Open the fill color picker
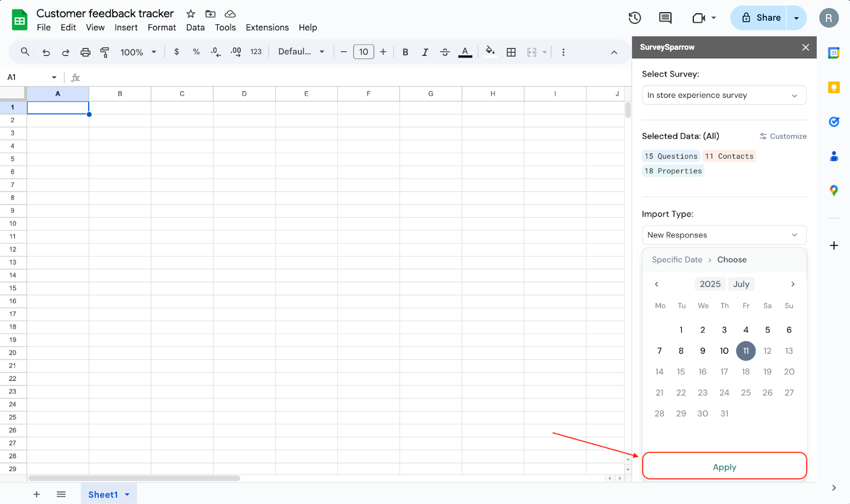This screenshot has width=850, height=504. pyautogui.click(x=490, y=52)
